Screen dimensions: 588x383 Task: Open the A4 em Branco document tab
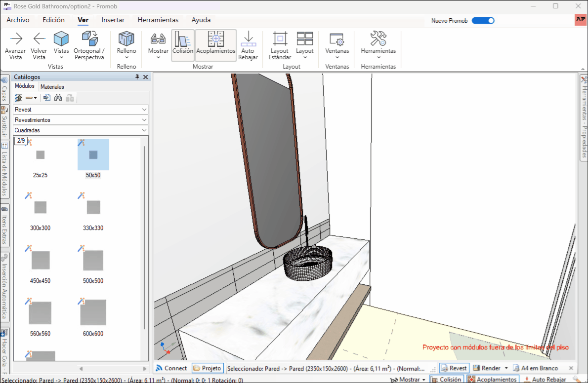point(535,368)
